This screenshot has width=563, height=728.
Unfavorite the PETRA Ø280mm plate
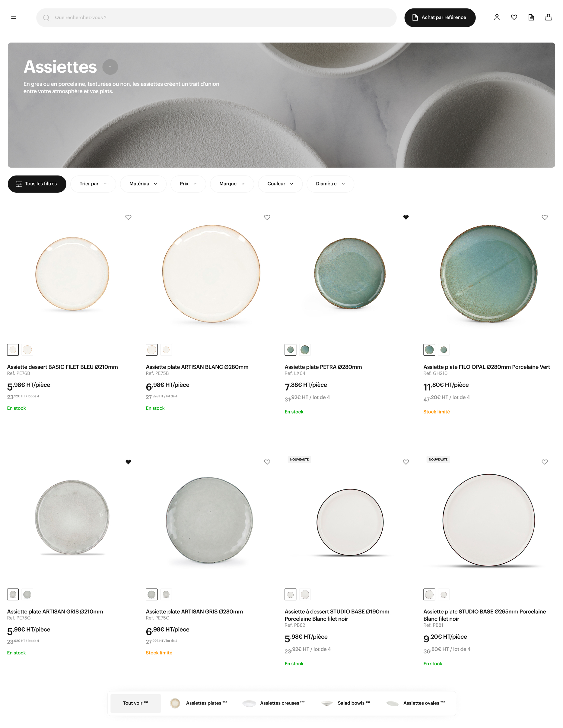click(406, 217)
